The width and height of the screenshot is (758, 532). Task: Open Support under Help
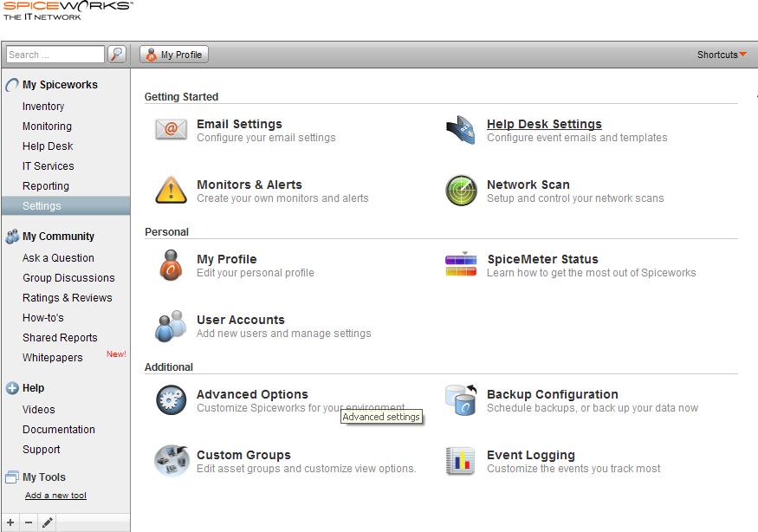pos(41,450)
